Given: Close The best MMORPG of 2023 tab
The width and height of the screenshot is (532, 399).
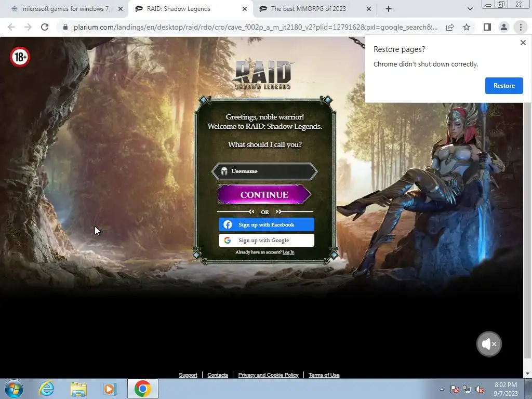Looking at the screenshot, I should [369, 9].
